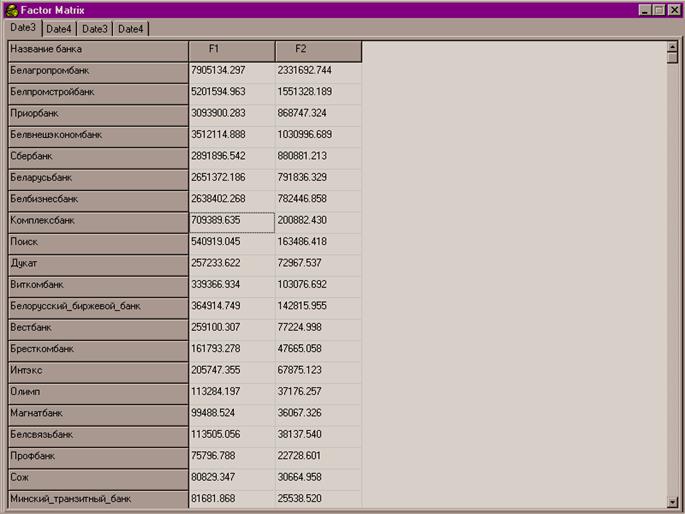Image resolution: width=685 pixels, height=514 pixels.
Task: Minimize the Factor Matrix window
Action: point(644,9)
